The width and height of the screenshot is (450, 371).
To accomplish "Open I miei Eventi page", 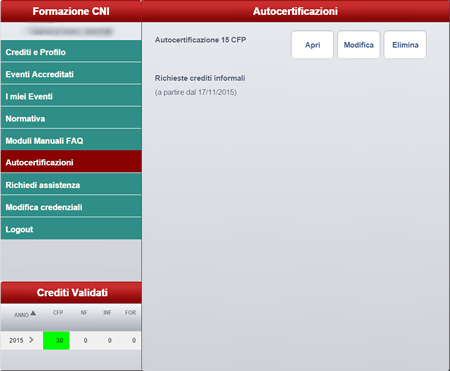I will pyautogui.click(x=71, y=96).
